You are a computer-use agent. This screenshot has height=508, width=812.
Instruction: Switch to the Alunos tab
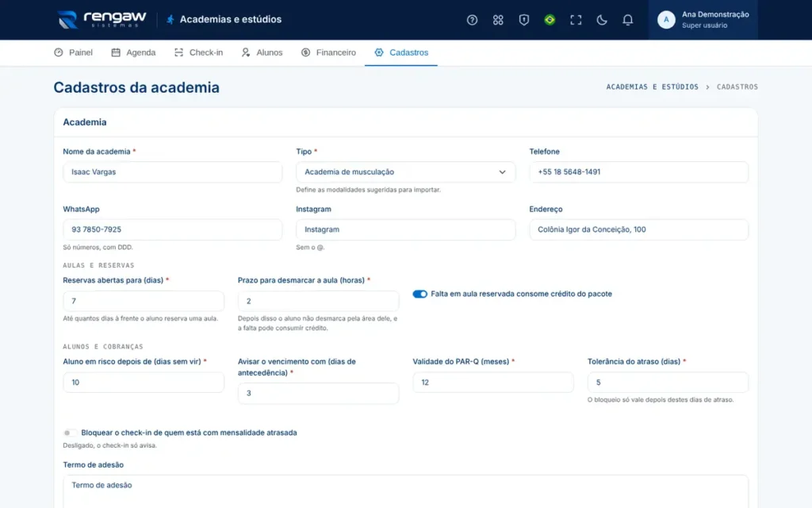click(262, 52)
